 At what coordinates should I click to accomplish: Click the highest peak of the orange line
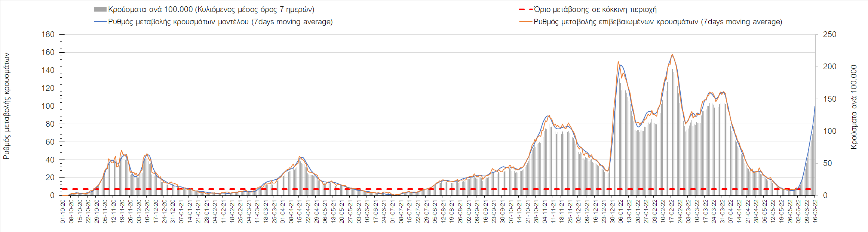[x=672, y=55]
